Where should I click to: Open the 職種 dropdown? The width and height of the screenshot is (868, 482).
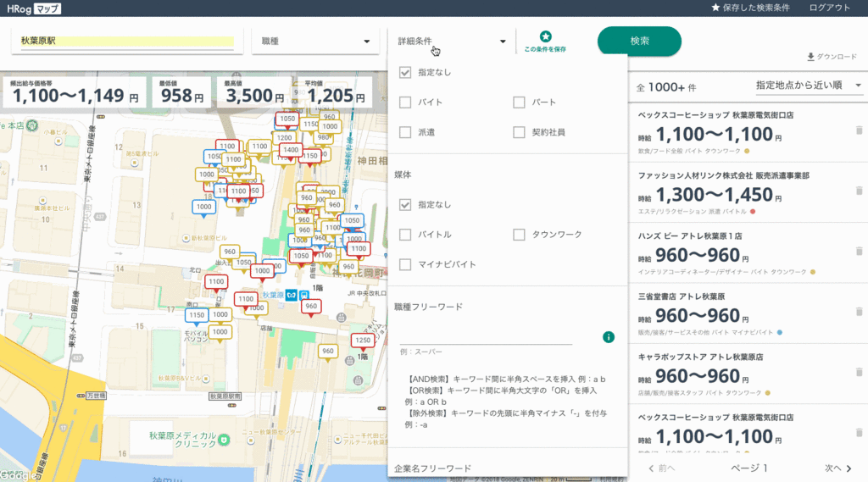tap(315, 42)
